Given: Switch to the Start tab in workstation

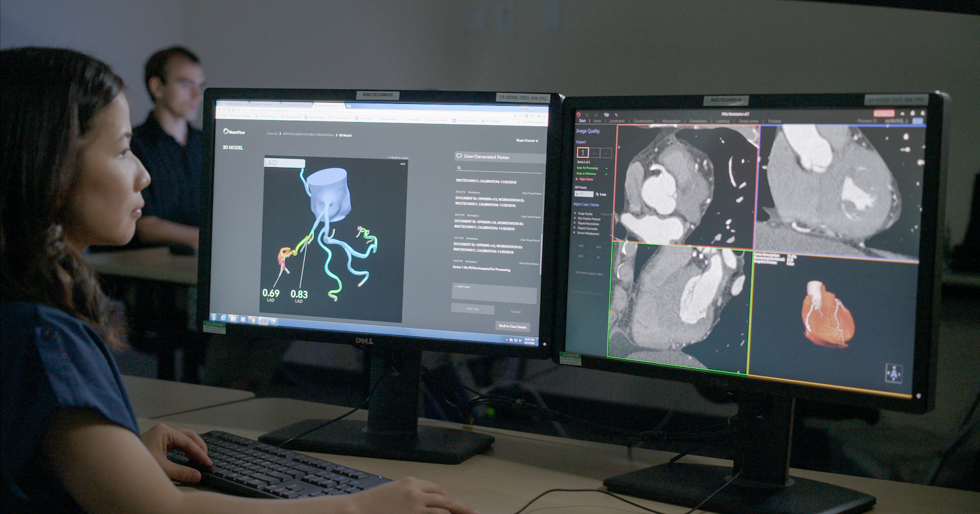Looking at the screenshot, I should (582, 121).
